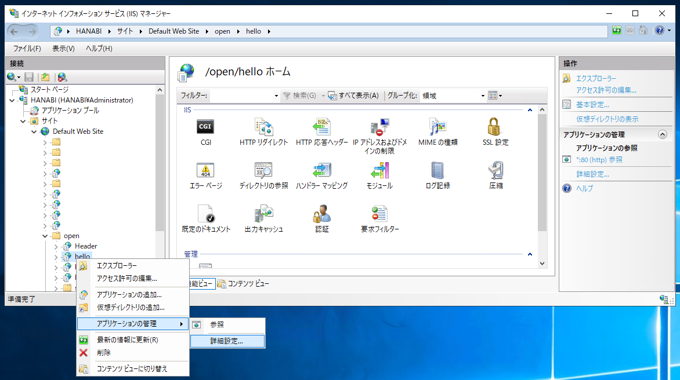Open ログ記録 feature icon
Screen dimensions: 680x380
click(438, 176)
